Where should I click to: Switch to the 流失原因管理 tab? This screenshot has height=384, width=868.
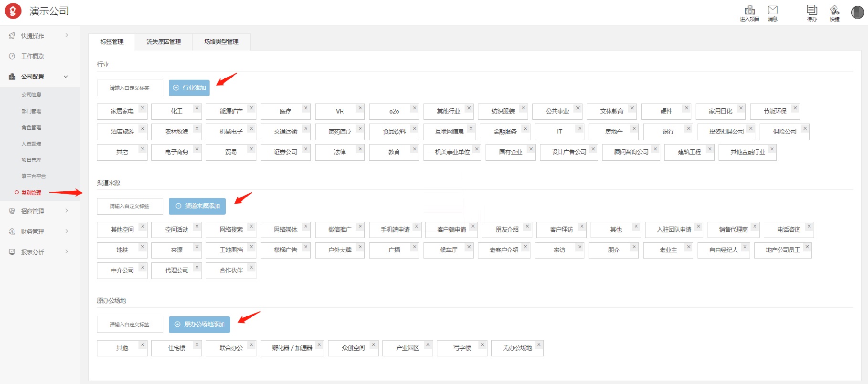click(164, 42)
